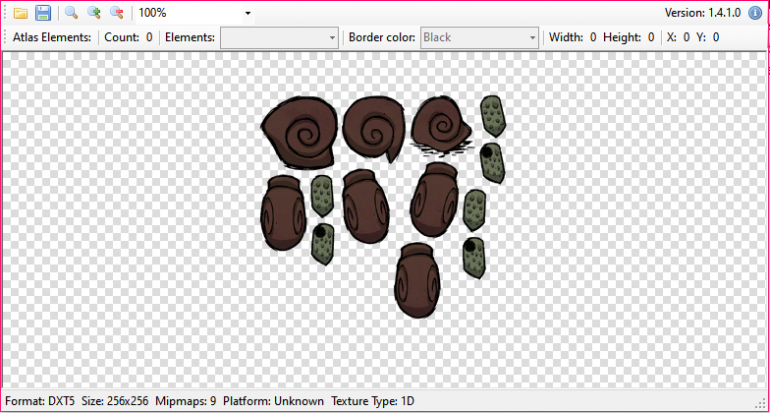Click the Version 1.4.1.0 label
The width and height of the screenshot is (770, 413).
tap(704, 13)
